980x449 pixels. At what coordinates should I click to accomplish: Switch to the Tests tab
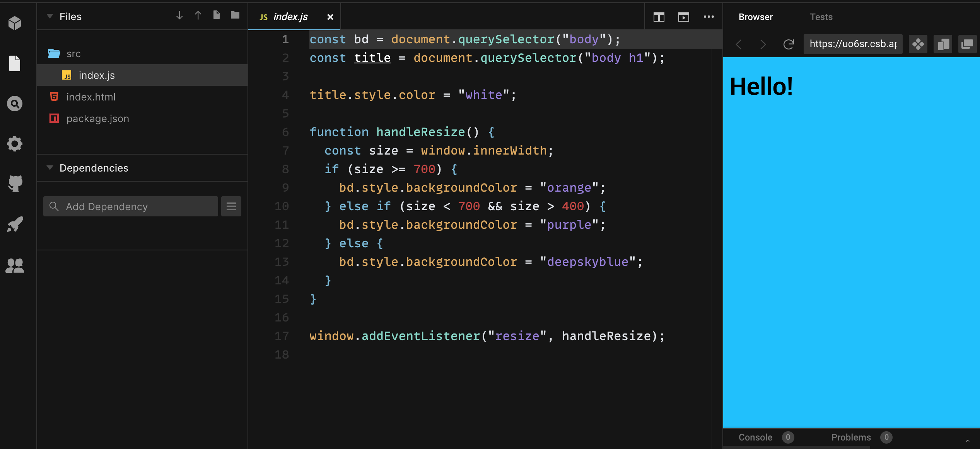point(821,17)
